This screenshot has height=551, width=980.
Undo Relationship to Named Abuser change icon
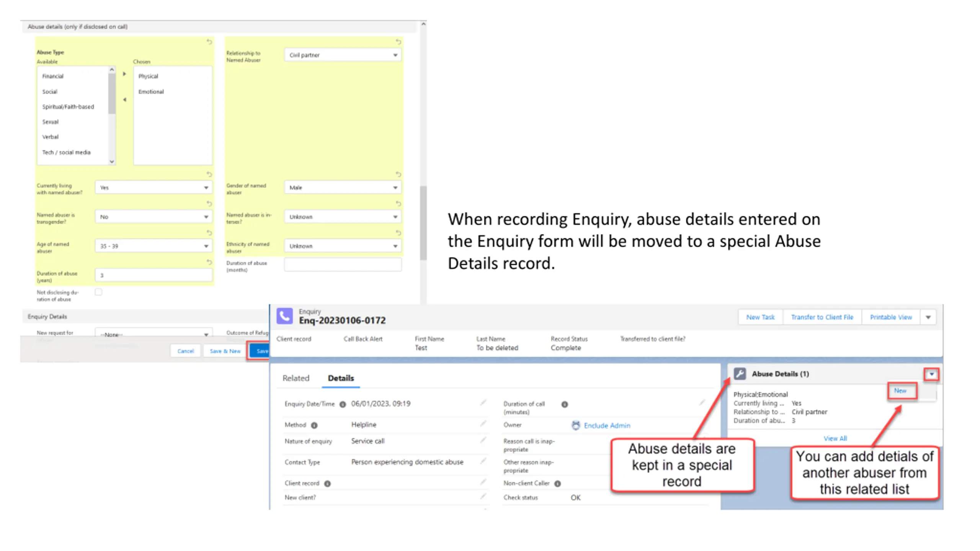pos(398,42)
